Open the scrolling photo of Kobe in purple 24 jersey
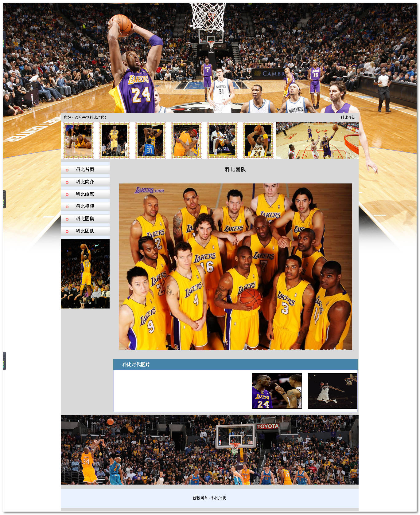420x515 pixels. [277, 391]
